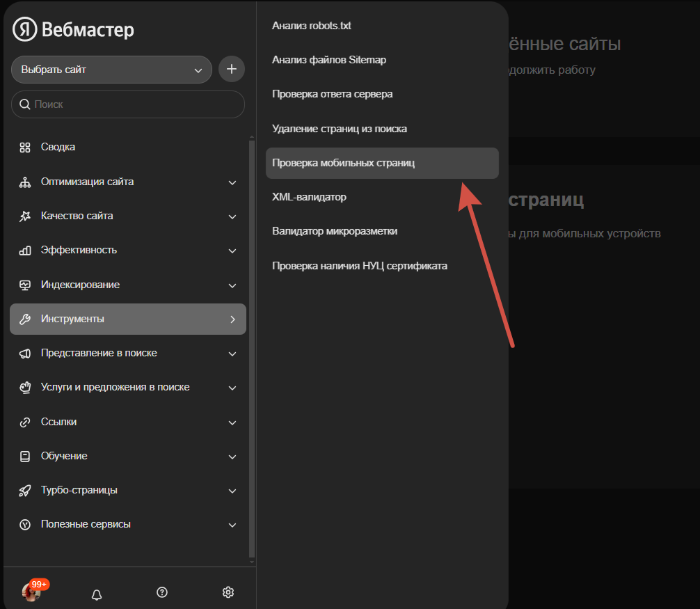
Task: Click the Инструменты wrench icon
Action: (25, 319)
